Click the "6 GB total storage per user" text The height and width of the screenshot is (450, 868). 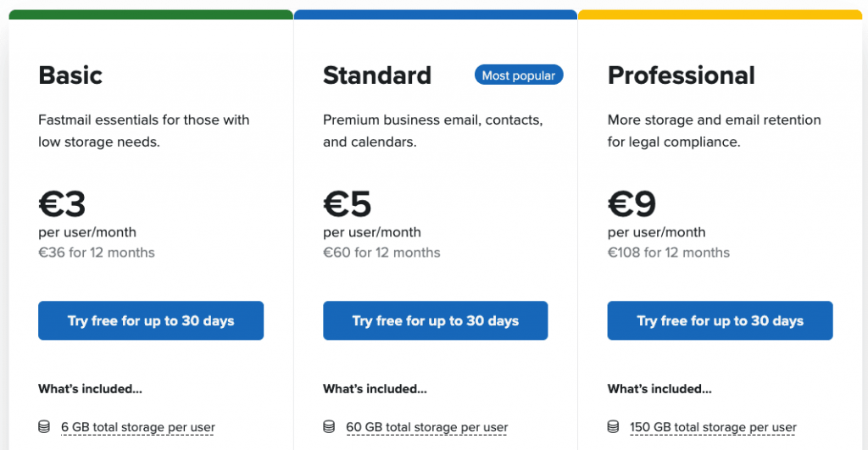pyautogui.click(x=138, y=427)
